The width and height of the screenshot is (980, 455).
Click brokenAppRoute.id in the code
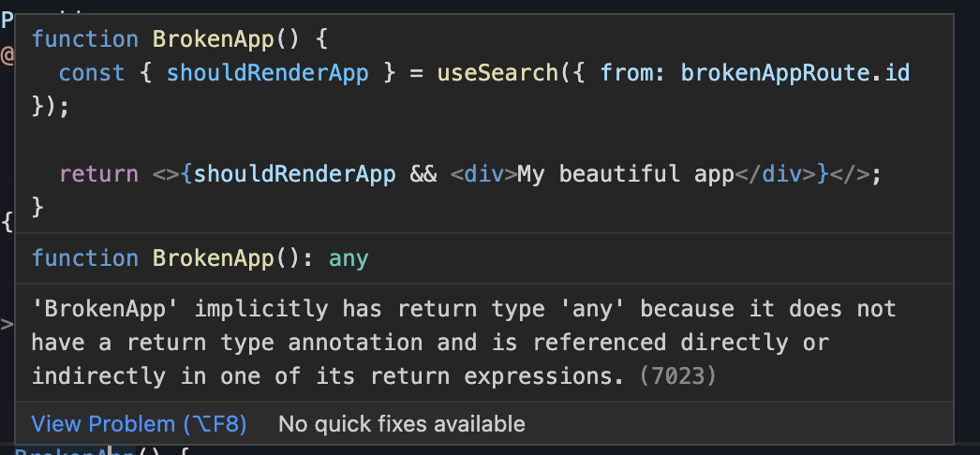(x=795, y=73)
